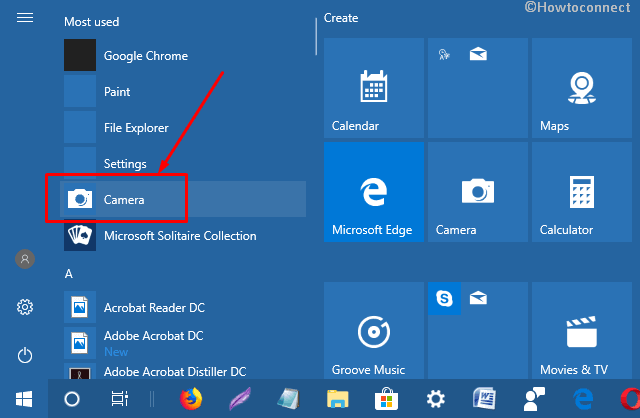Expand the Start menu hamburger button
640x418 pixels.
coord(25,19)
